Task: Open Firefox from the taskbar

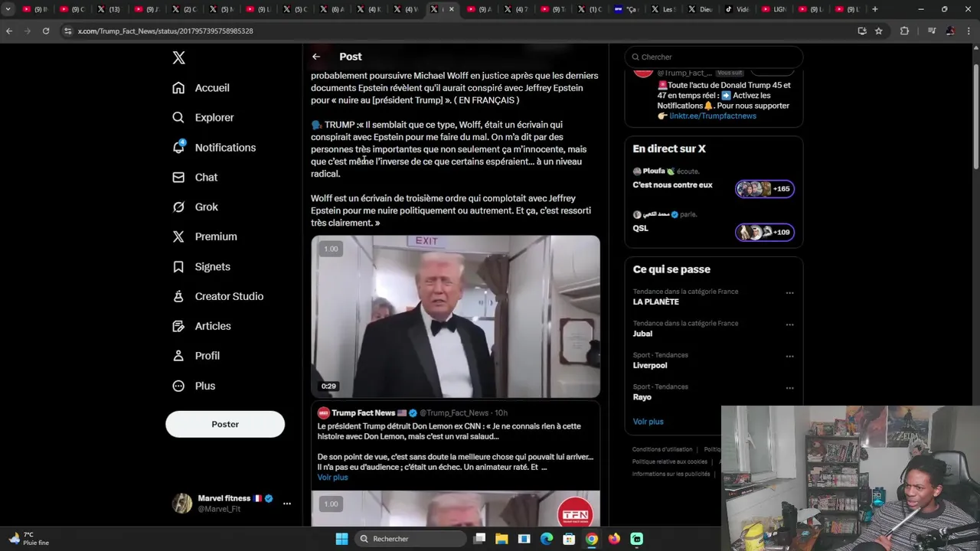Action: tap(614, 539)
